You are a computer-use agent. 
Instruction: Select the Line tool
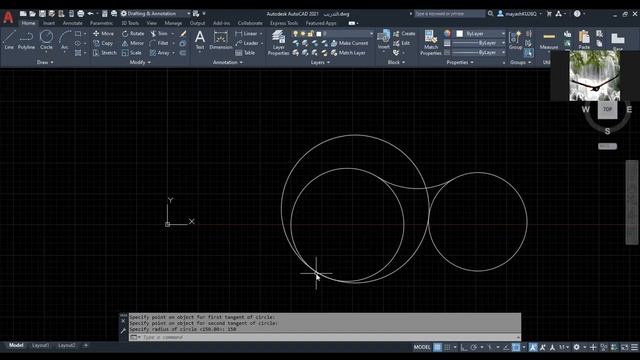coord(9,40)
